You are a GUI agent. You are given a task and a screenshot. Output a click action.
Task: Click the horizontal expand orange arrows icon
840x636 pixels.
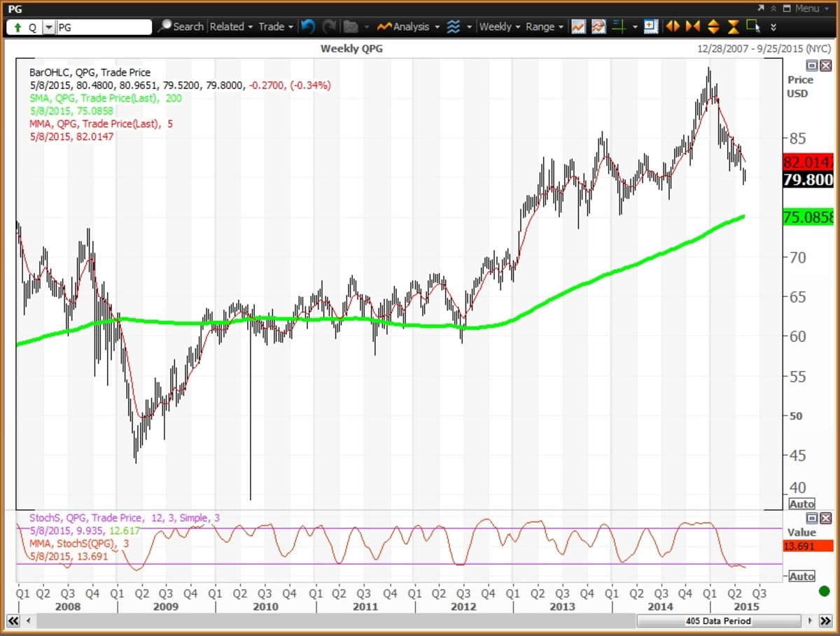pyautogui.click(x=673, y=27)
